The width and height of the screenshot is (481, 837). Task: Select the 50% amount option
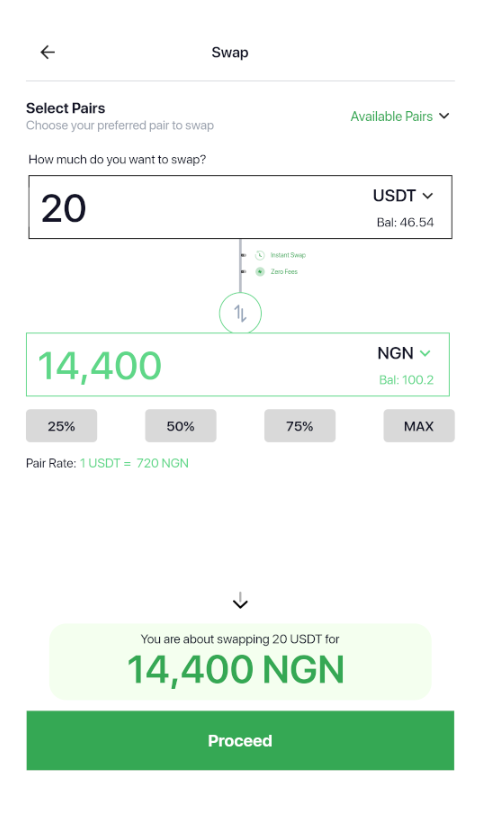tap(180, 426)
